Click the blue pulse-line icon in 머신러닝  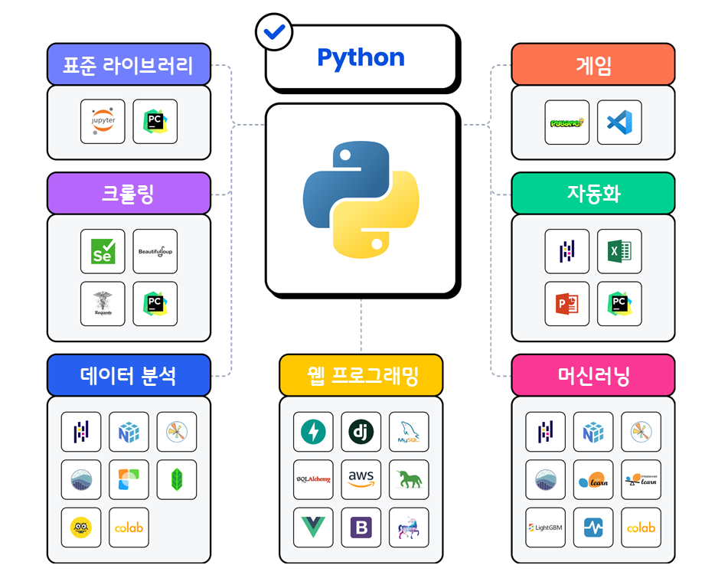(x=593, y=528)
